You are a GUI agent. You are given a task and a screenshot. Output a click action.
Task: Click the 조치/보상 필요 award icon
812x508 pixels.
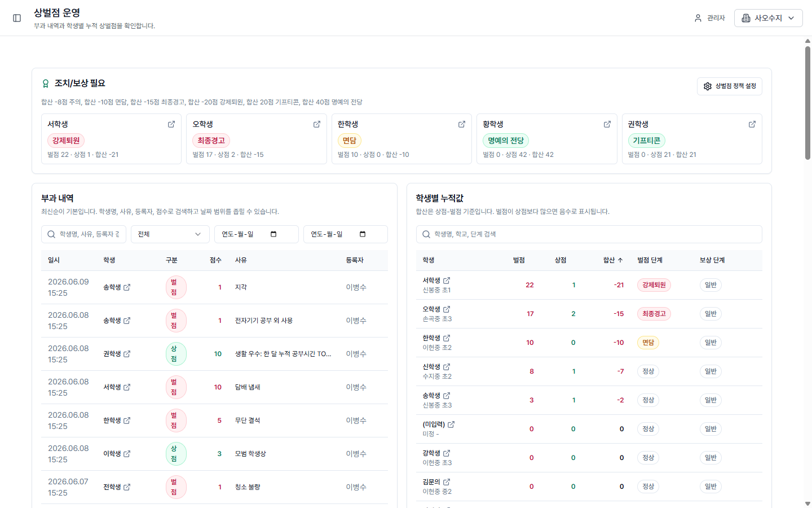(46, 84)
